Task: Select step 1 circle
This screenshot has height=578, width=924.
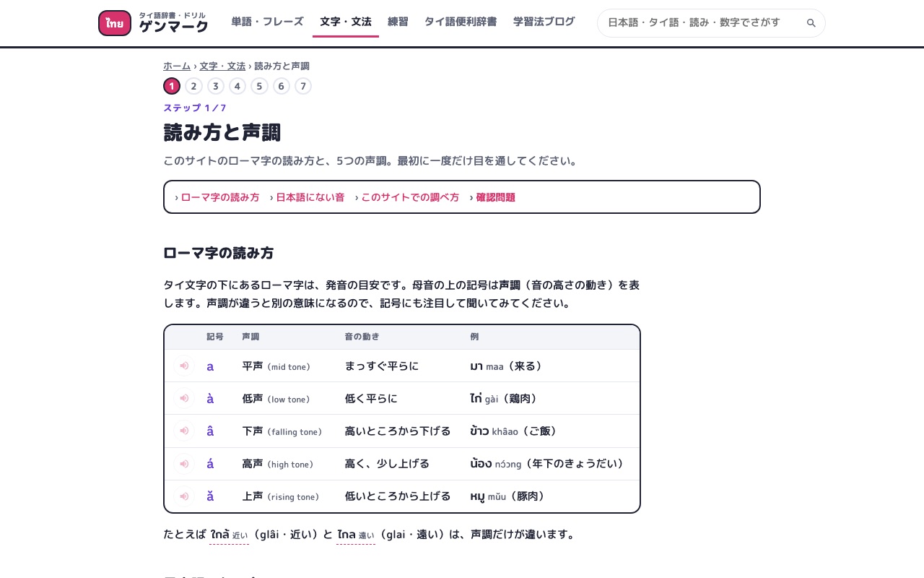Action: pos(172,86)
